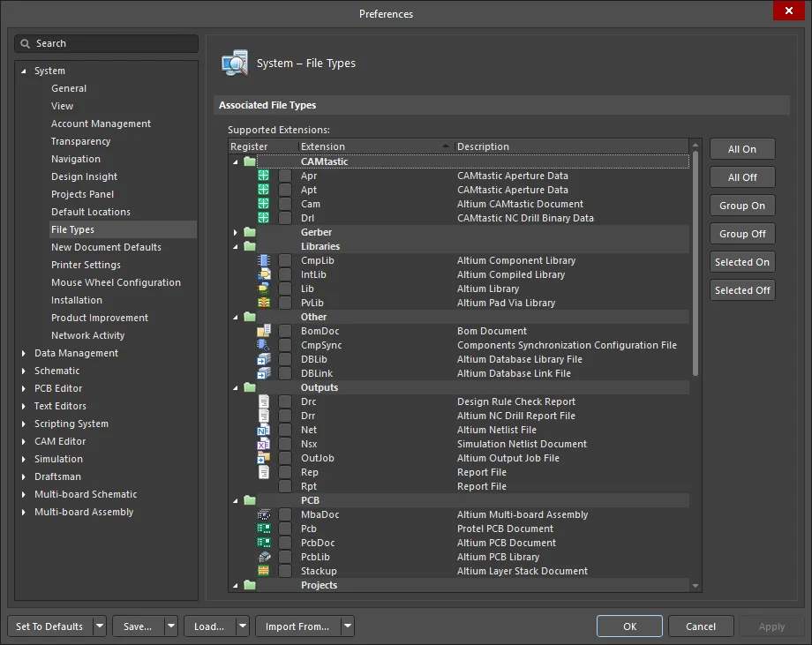
Task: Collapse the System tree node
Action: (x=23, y=71)
